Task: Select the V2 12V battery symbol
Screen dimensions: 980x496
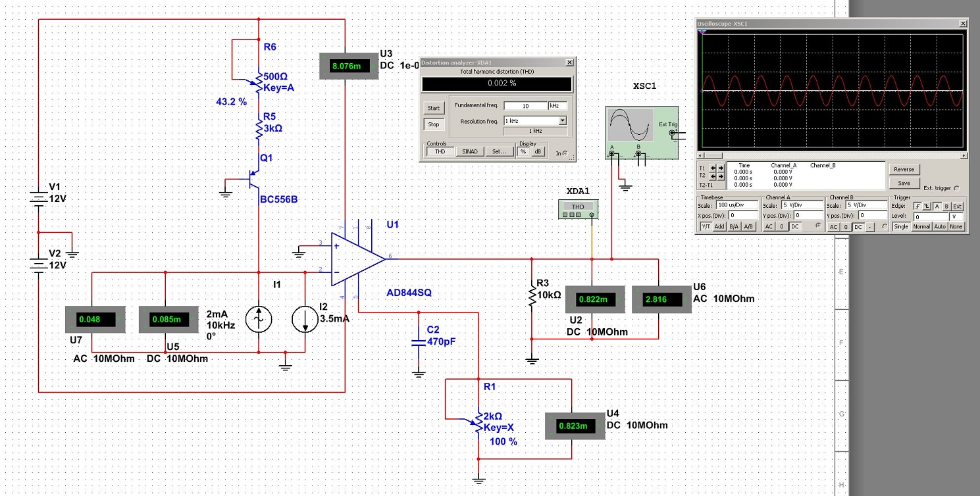Action: (x=39, y=265)
